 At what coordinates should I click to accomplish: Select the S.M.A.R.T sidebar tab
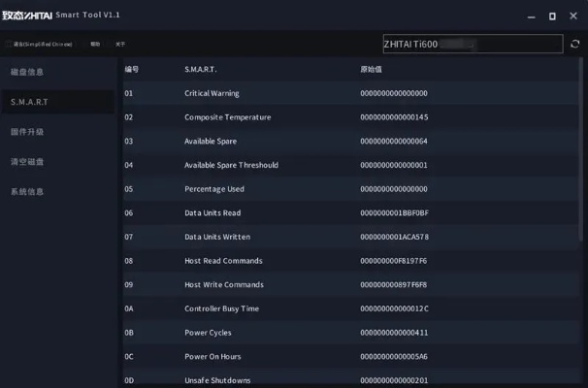click(30, 102)
